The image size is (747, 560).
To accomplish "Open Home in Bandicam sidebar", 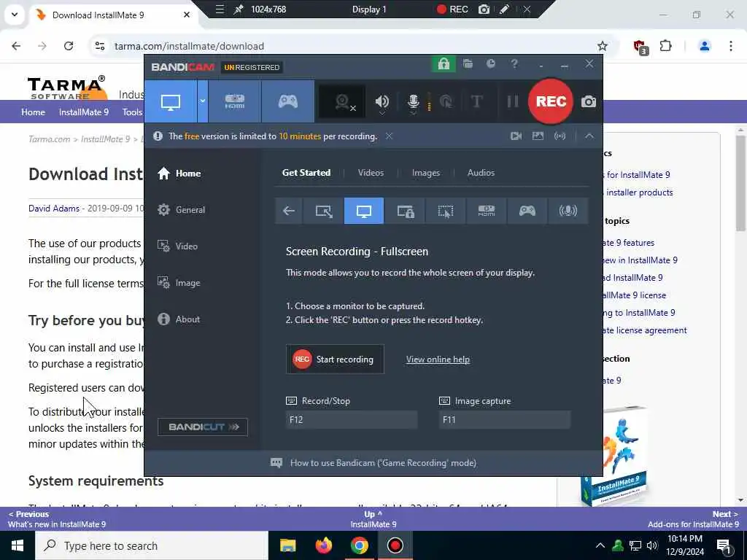I will [x=179, y=174].
